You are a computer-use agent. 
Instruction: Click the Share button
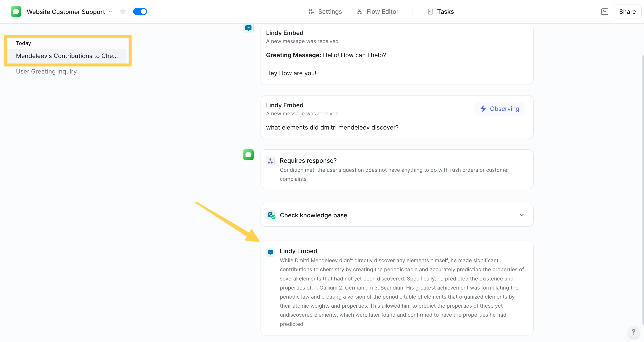point(627,12)
